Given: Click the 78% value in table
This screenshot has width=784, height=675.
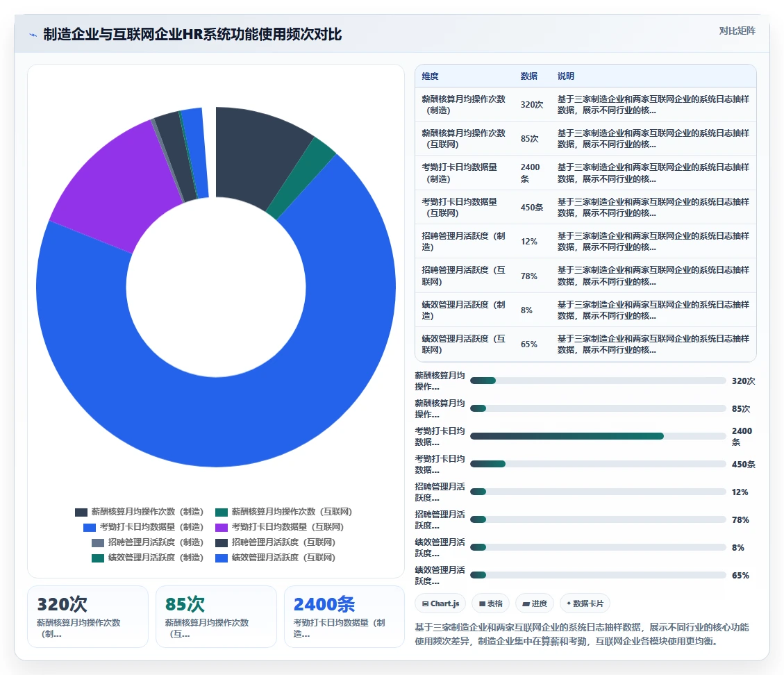Looking at the screenshot, I should point(529,276).
